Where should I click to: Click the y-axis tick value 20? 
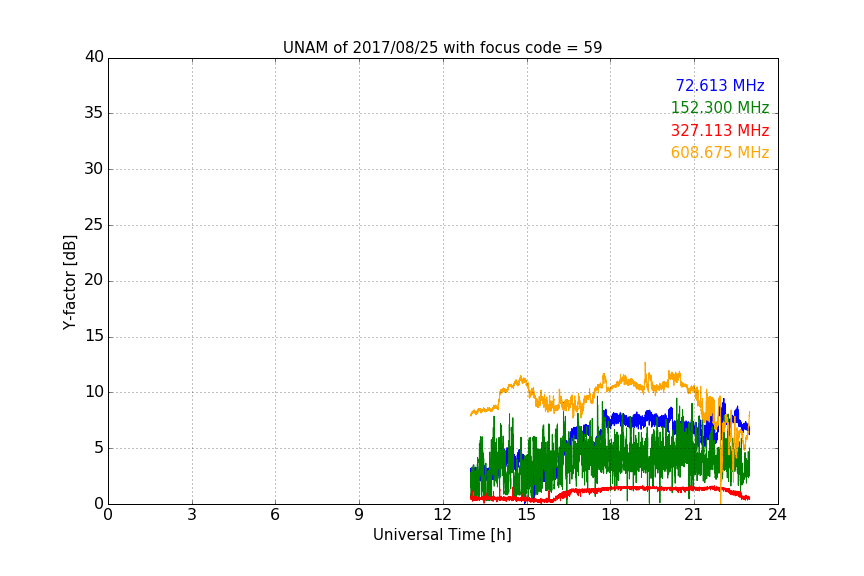(x=94, y=280)
